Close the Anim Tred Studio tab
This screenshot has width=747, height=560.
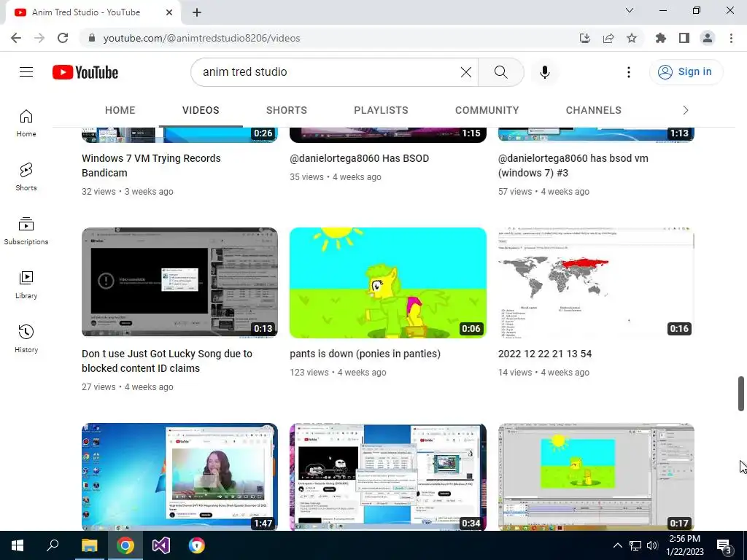[x=169, y=12]
